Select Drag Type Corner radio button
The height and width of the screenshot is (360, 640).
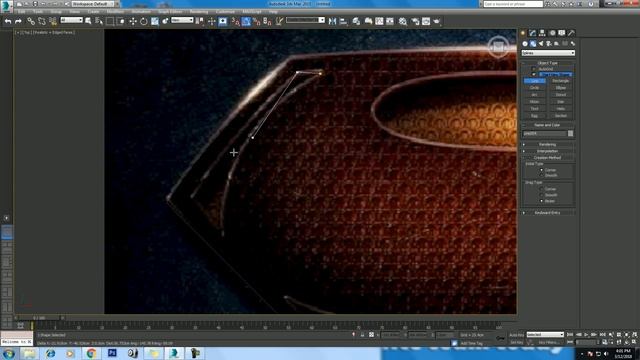click(542, 189)
